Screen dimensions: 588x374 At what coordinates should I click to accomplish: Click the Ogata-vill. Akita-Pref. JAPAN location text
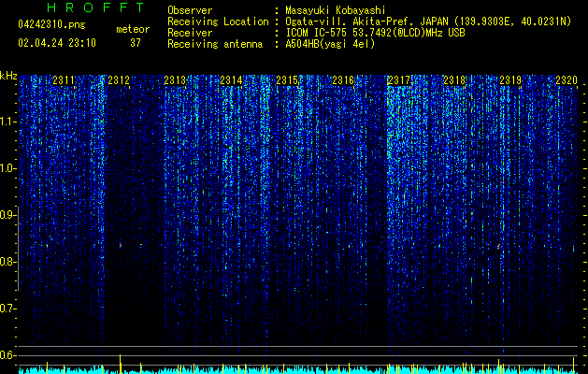point(428,22)
